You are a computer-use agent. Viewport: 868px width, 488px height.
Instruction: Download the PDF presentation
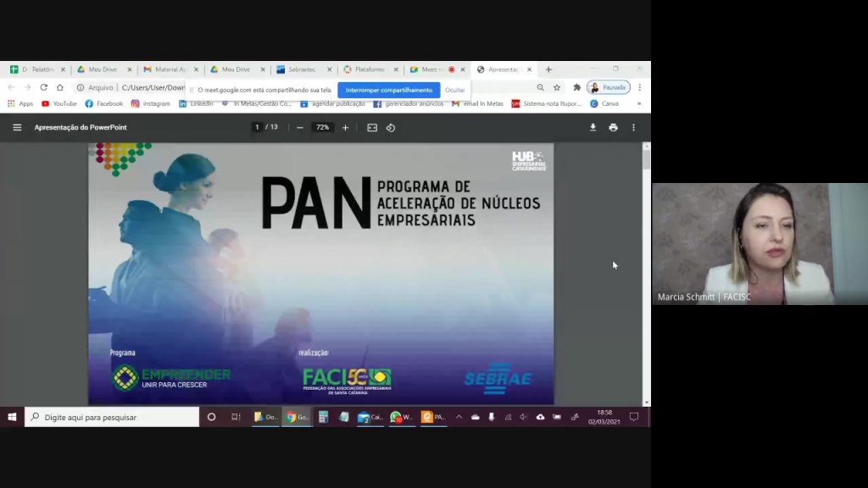coord(593,127)
